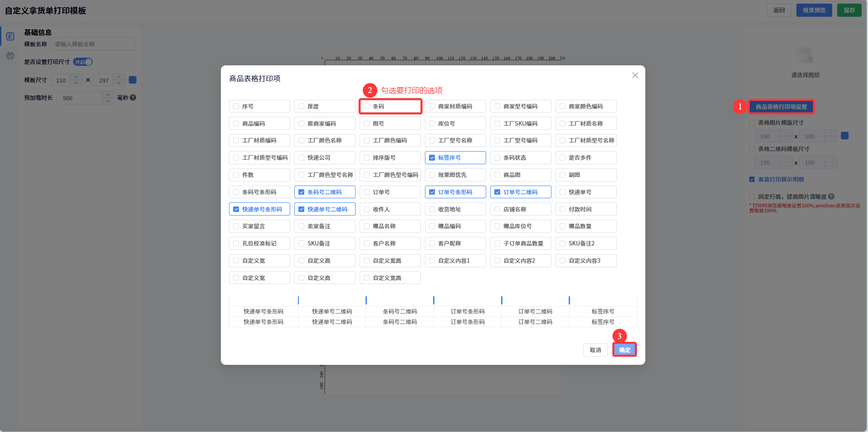
Task: Select the 付款时间 option
Action: [562, 209]
